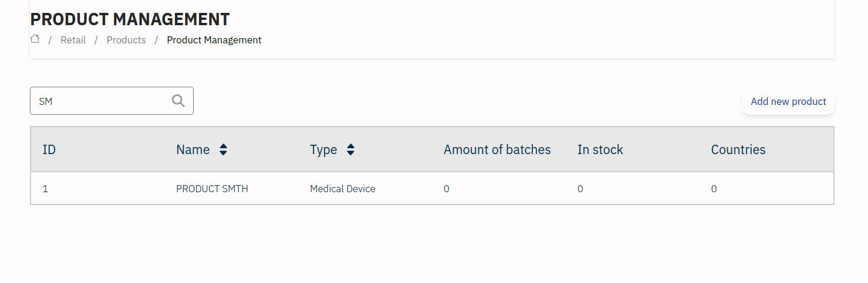
Task: Open the PRODUCT SMTH row name
Action: [212, 189]
